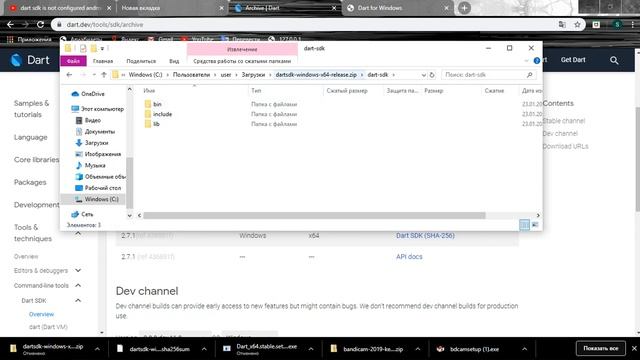Open the include folder
Image resolution: width=640 pixels, height=360 pixels.
pos(158,114)
